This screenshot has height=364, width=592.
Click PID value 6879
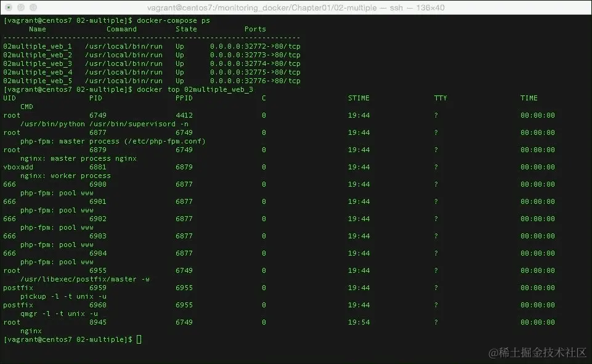coord(98,150)
